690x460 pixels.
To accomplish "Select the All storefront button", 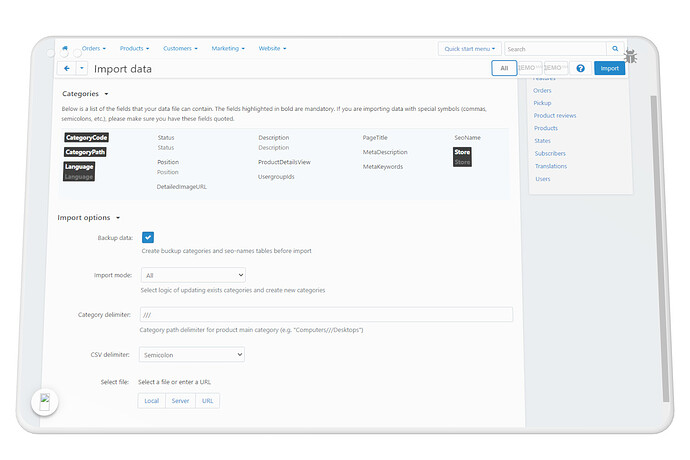I will pyautogui.click(x=504, y=68).
